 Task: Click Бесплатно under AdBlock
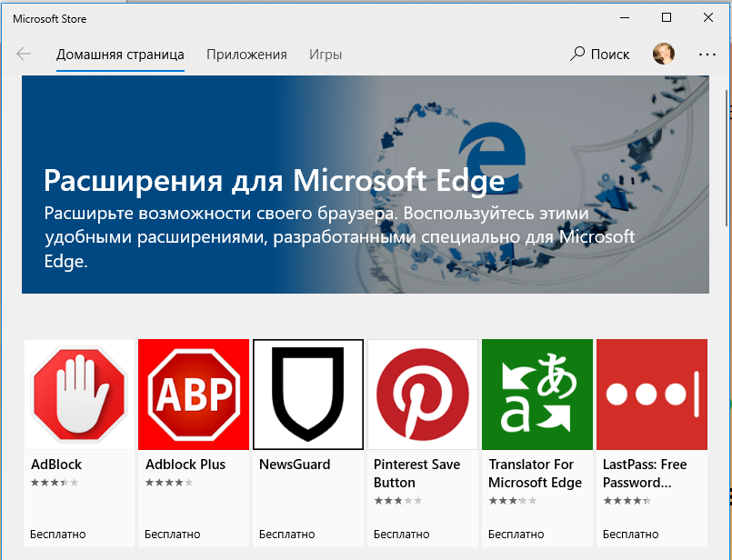[58, 535]
